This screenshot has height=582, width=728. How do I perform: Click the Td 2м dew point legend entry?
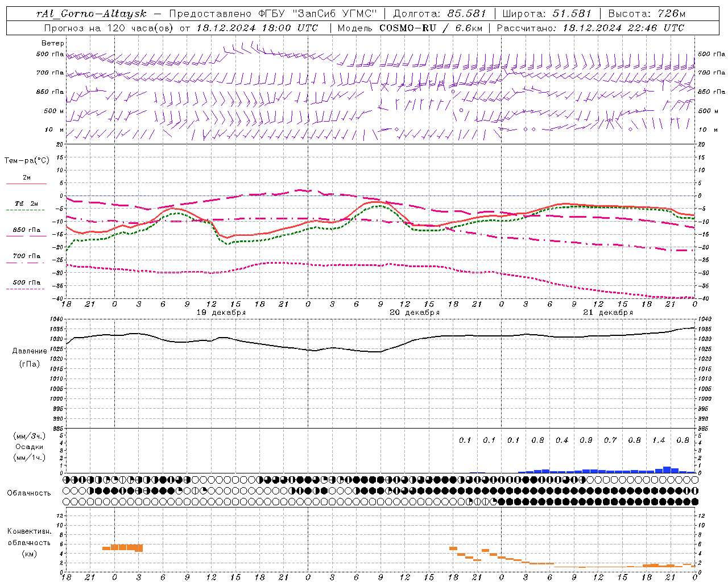coord(26,206)
